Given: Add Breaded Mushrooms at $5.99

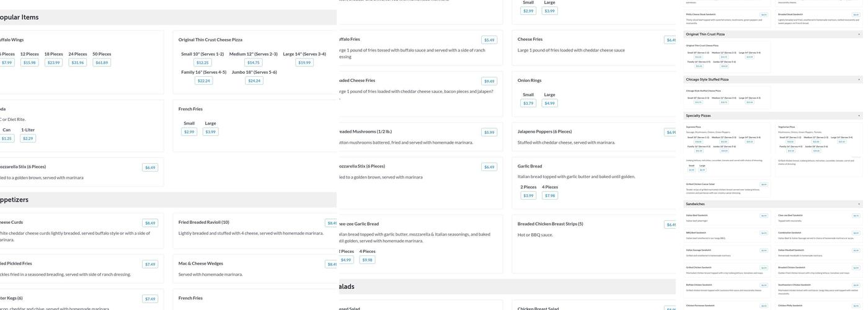Looking at the screenshot, I should (x=489, y=132).
